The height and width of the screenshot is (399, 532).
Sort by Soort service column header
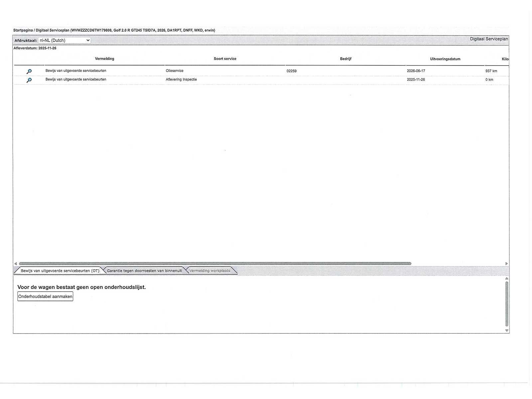tap(225, 59)
